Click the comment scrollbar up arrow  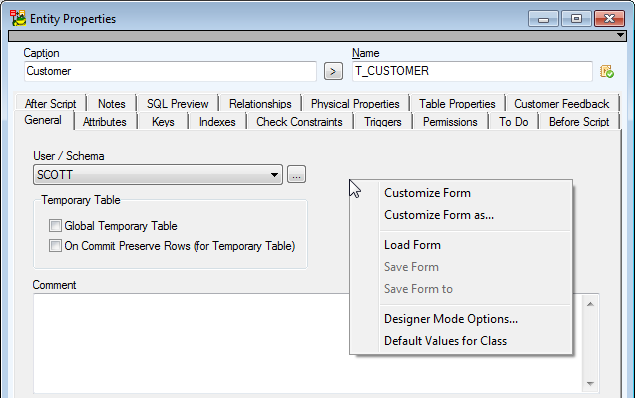(x=590, y=304)
